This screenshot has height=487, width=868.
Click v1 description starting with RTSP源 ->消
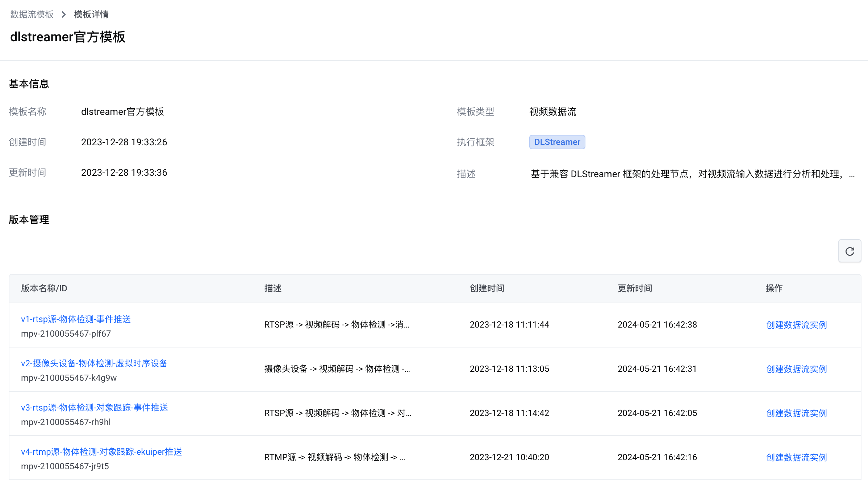pyautogui.click(x=337, y=325)
